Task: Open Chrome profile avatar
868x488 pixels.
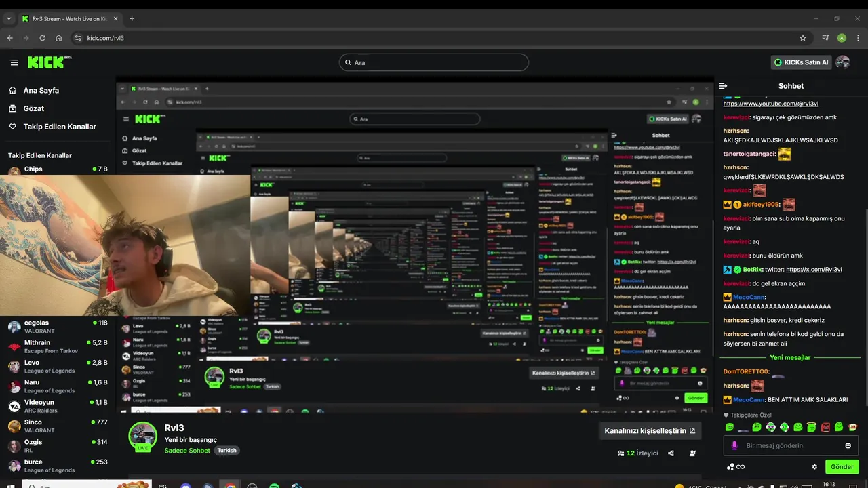Action: pyautogui.click(x=842, y=38)
